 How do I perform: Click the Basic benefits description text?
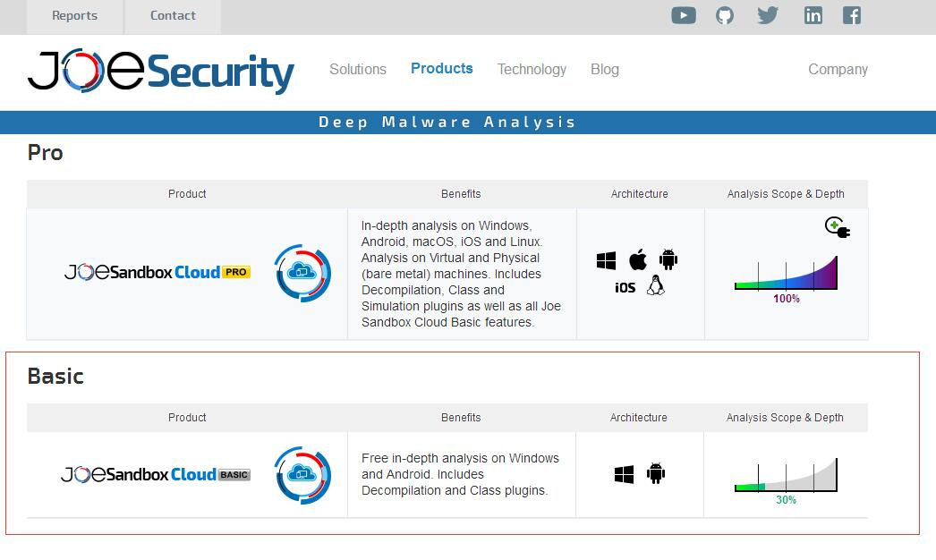point(460,475)
